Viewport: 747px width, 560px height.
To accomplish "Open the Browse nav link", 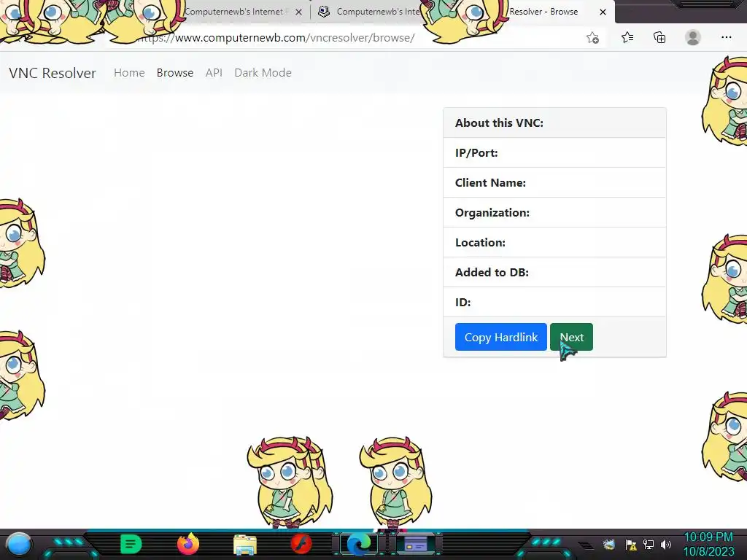I will click(175, 73).
